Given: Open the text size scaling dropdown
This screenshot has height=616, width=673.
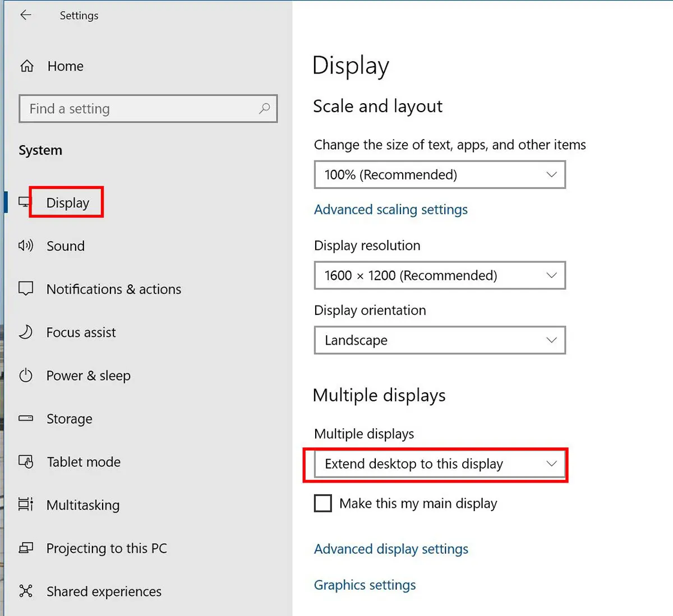Looking at the screenshot, I should pos(440,175).
